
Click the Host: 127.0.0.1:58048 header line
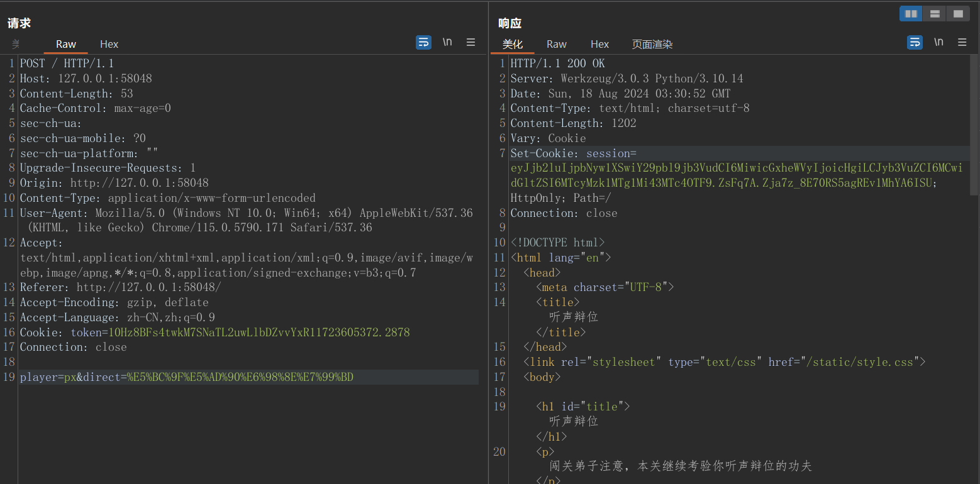[86, 79]
